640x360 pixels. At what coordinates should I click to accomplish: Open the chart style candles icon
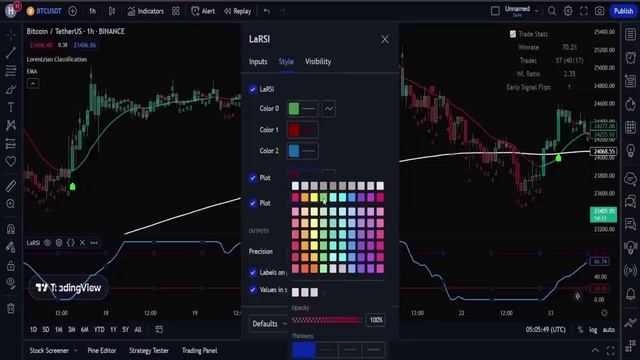tap(112, 11)
